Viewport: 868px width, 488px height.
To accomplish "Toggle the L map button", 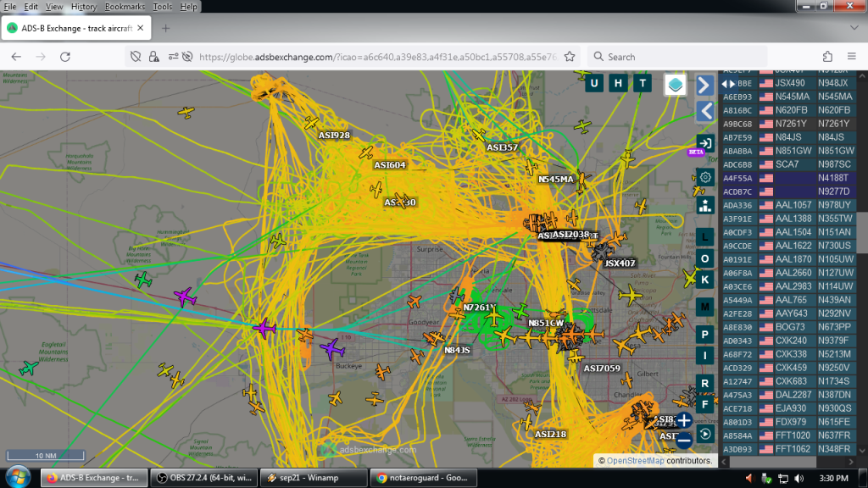I will 704,237.
